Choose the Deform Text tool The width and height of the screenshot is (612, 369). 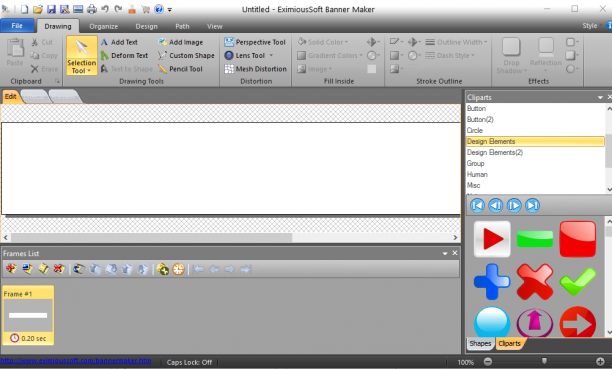[x=124, y=55]
